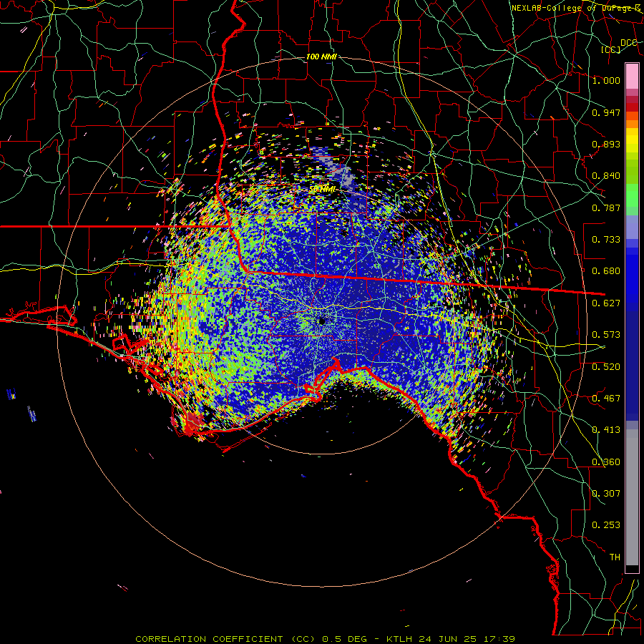Click the 0.573 scale label
The image size is (644, 644).
click(606, 335)
